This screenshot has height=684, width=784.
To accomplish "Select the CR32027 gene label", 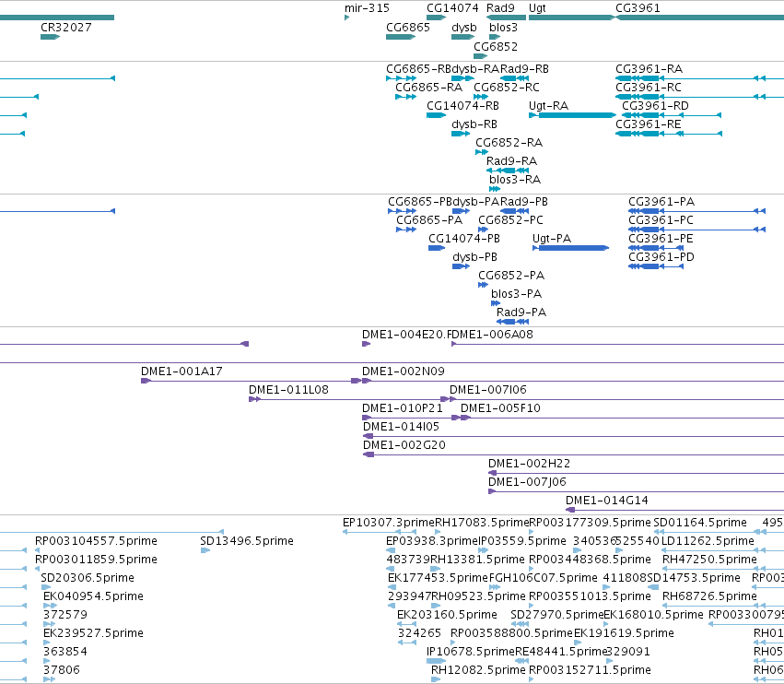I will (66, 27).
